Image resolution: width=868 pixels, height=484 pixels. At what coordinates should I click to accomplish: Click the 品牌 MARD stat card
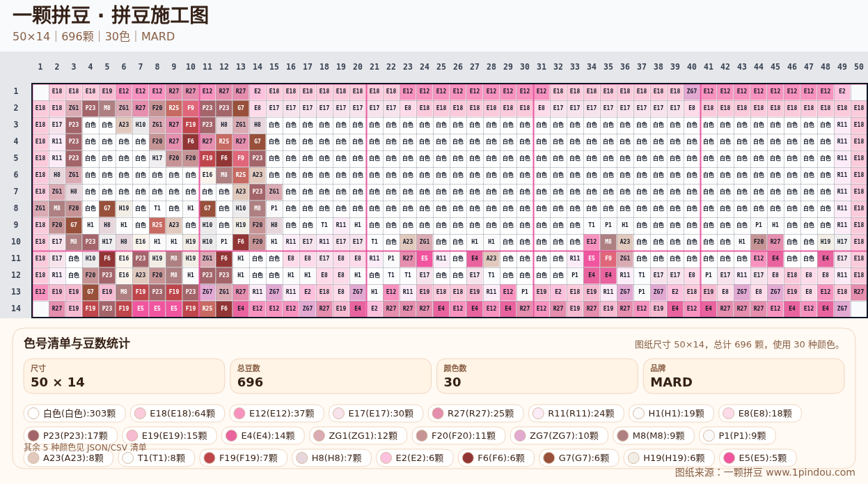[743, 376]
